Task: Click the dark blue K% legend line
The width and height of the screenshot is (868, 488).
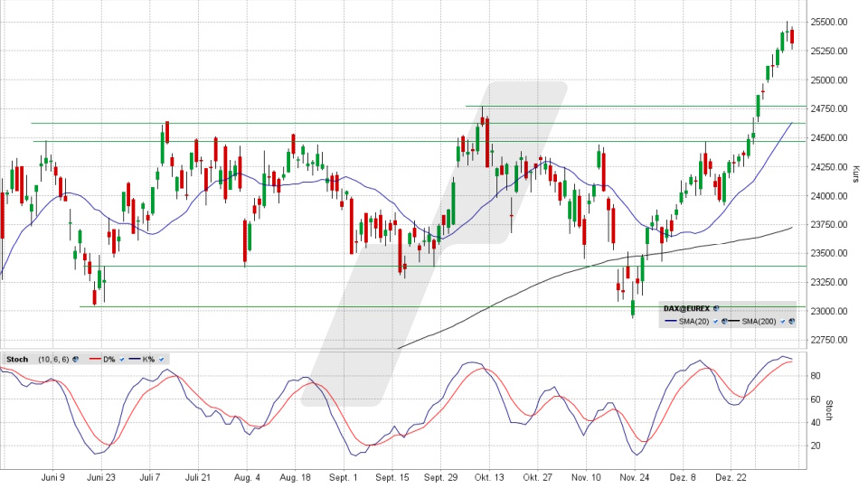Action: pos(135,359)
